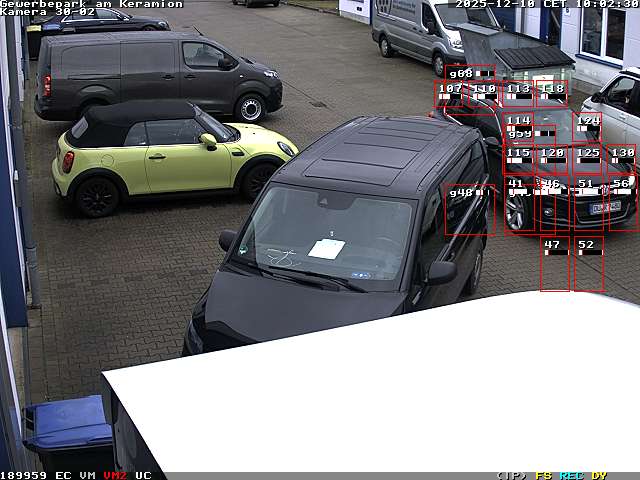Click the DY status indicator

(x=598, y=475)
